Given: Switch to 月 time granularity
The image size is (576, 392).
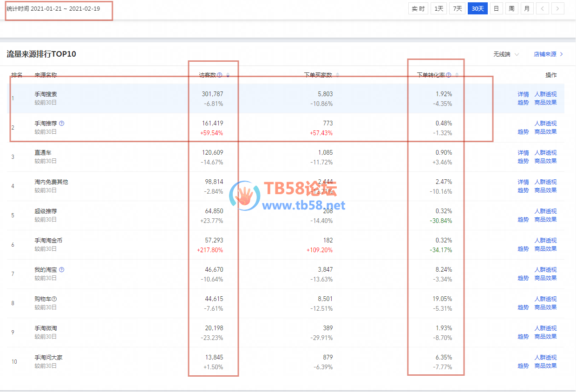Looking at the screenshot, I should (x=527, y=8).
